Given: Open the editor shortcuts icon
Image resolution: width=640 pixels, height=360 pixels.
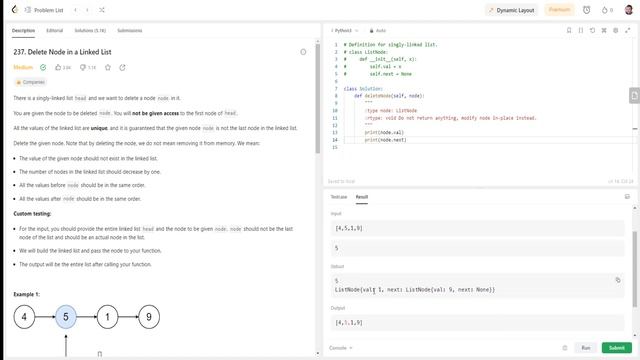Looking at the screenshot, I should click(604, 30).
